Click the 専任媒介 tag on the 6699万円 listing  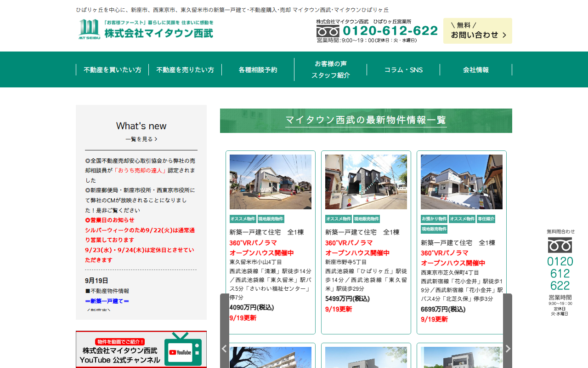pyautogui.click(x=486, y=219)
